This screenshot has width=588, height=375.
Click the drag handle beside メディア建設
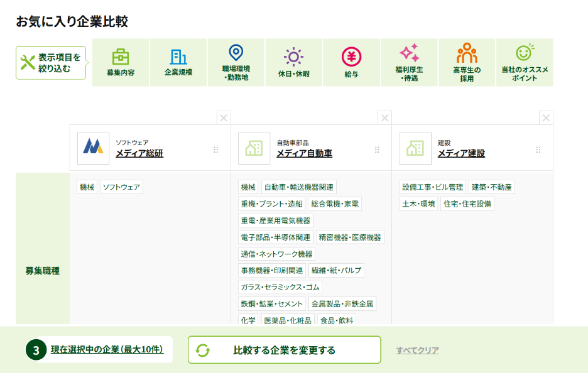[x=538, y=149]
